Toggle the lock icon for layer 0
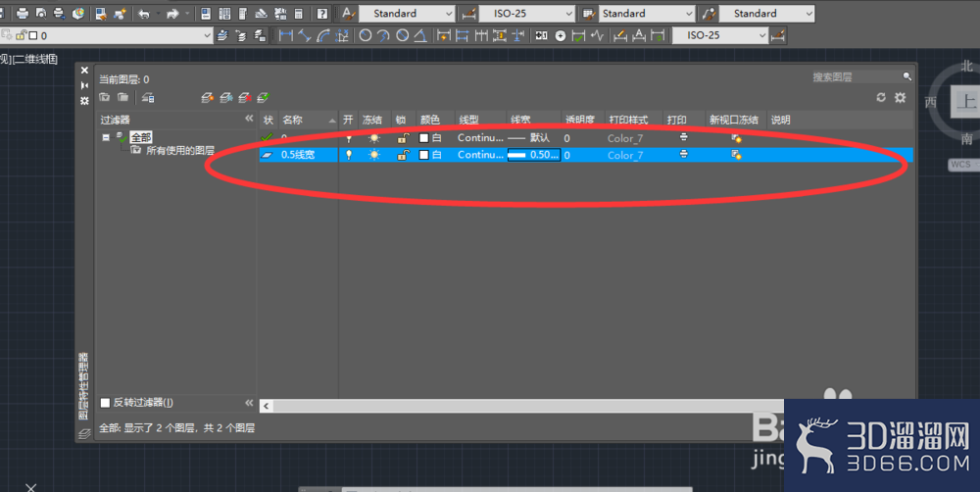Image resolution: width=980 pixels, height=492 pixels. [x=403, y=138]
